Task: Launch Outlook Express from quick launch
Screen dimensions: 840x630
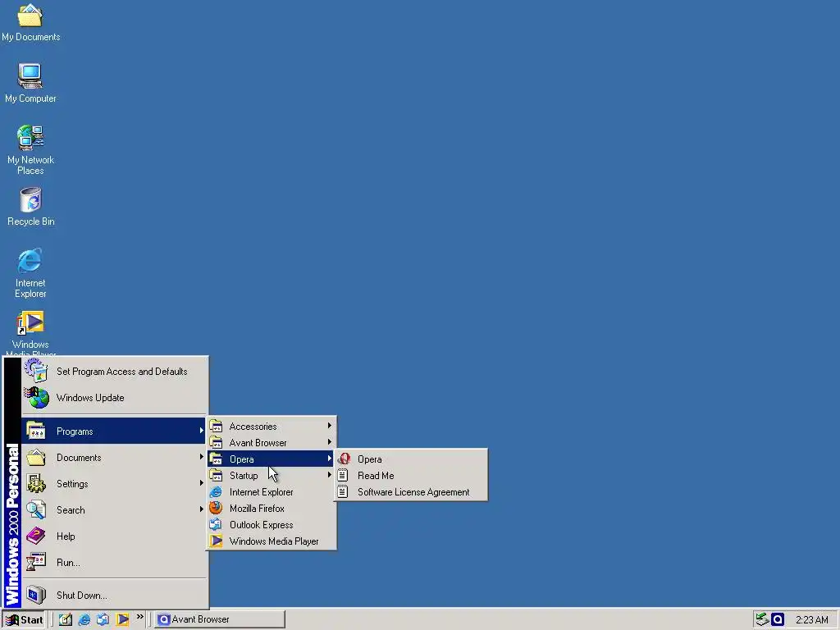Action: (x=103, y=619)
